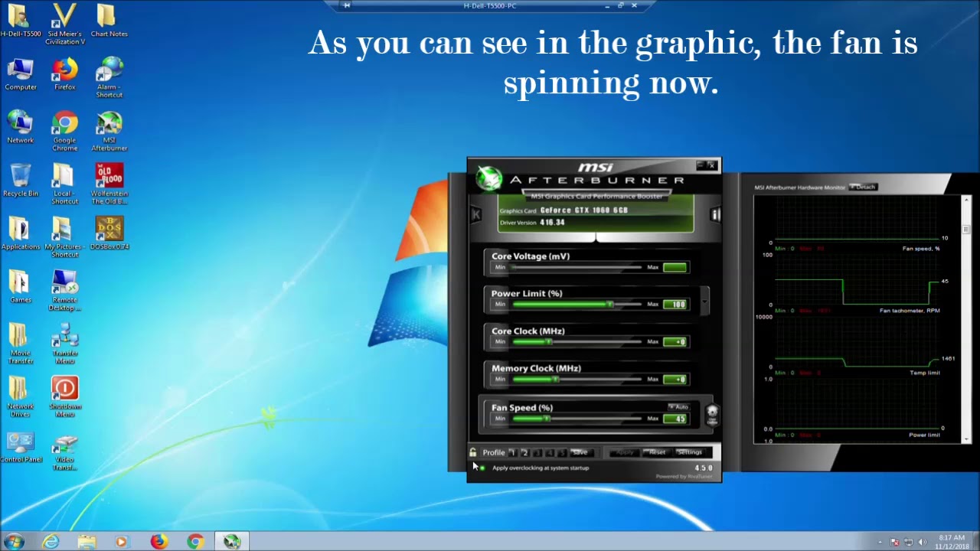
Task: Select profile slot 5
Action: (561, 452)
